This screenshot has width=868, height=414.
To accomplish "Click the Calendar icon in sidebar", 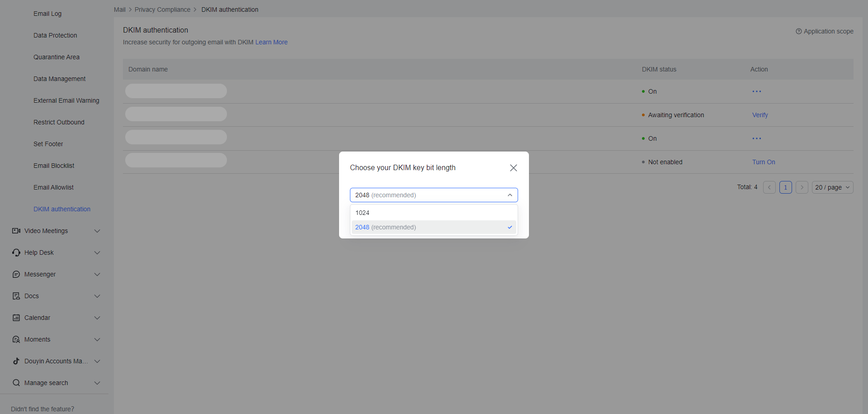I will [x=16, y=318].
